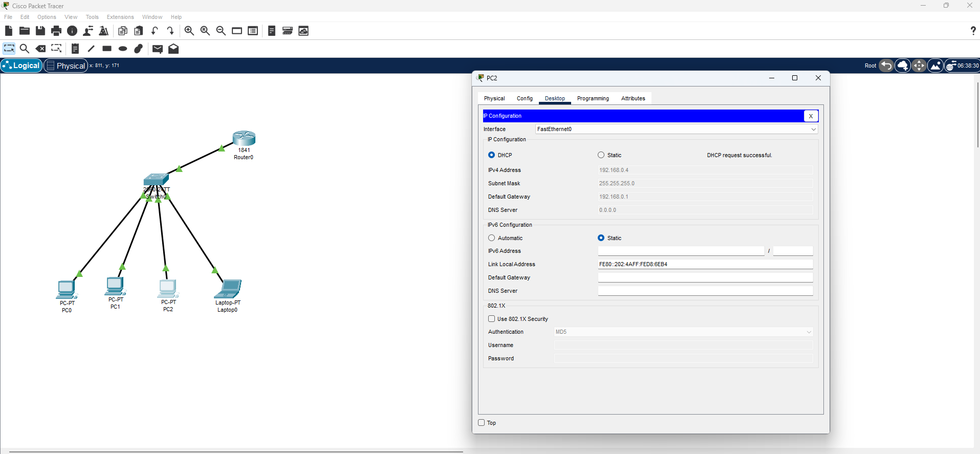The height and width of the screenshot is (454, 980).
Task: Open Network Information circle-i icon
Action: point(72,31)
